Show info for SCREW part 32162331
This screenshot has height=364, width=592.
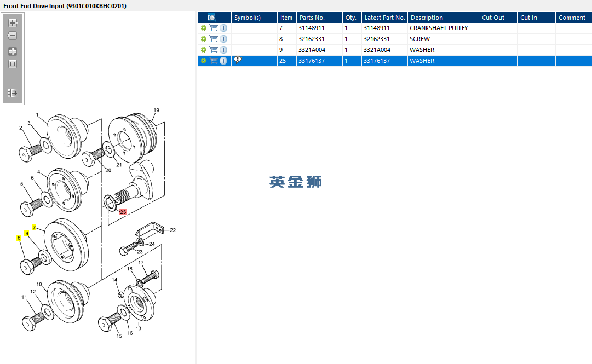point(223,39)
